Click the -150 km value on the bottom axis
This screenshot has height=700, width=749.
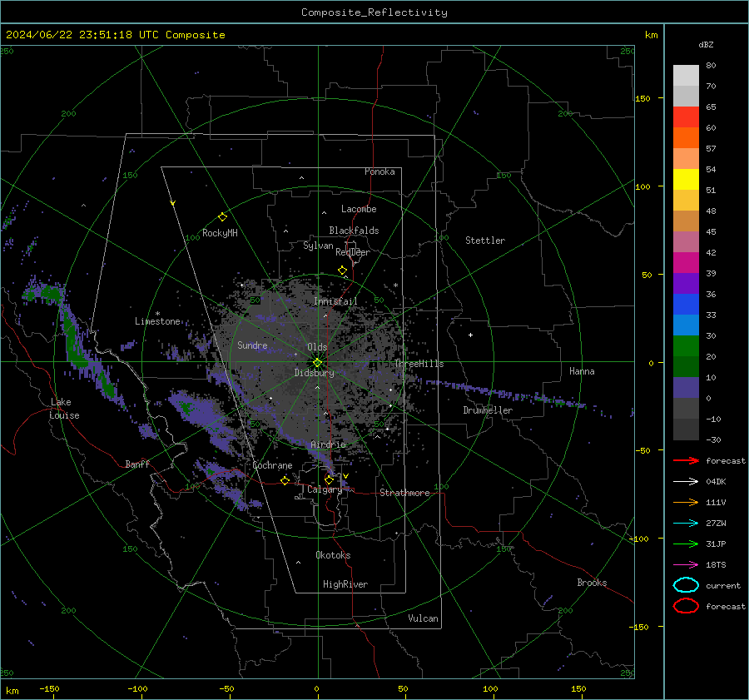pos(49,688)
